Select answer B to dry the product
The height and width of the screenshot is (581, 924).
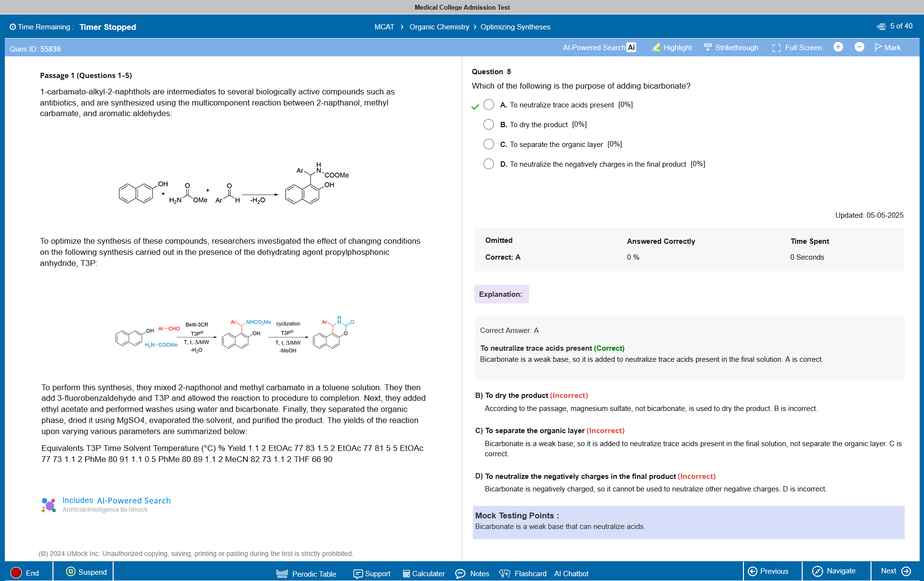pyautogui.click(x=489, y=124)
